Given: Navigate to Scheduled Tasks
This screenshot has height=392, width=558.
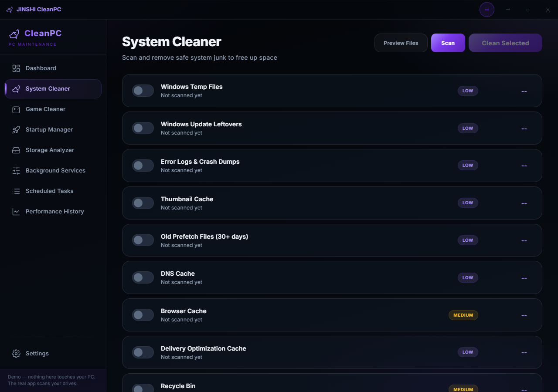Looking at the screenshot, I should [53, 191].
